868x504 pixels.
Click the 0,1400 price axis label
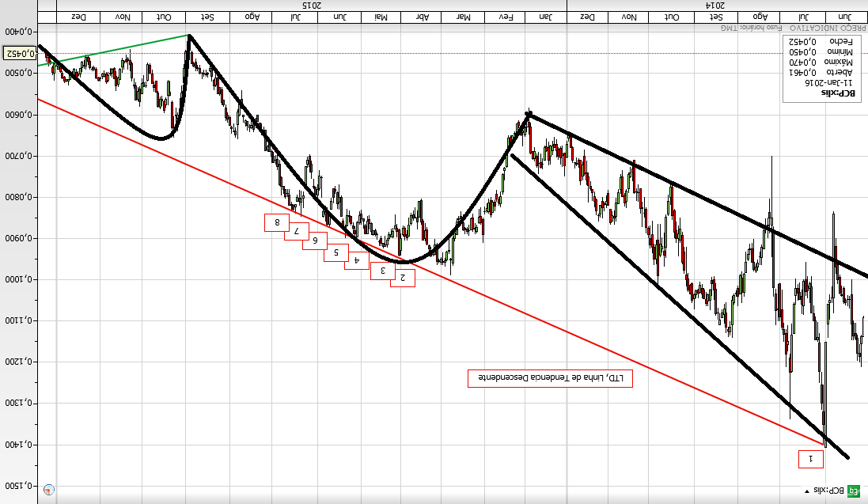[21, 445]
